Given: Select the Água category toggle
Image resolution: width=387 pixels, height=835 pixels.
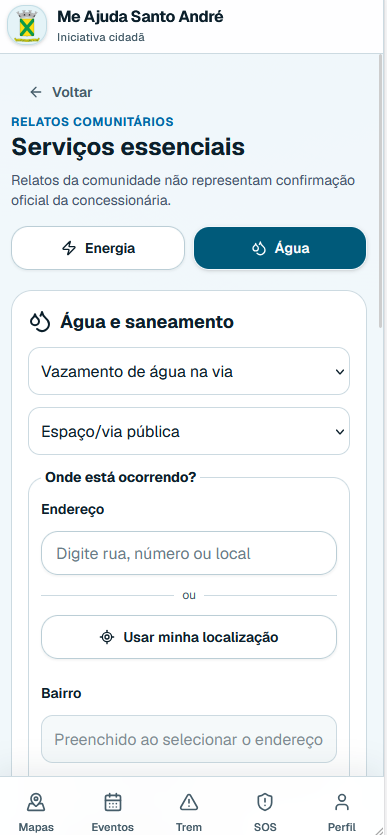Looking at the screenshot, I should (x=280, y=248).
